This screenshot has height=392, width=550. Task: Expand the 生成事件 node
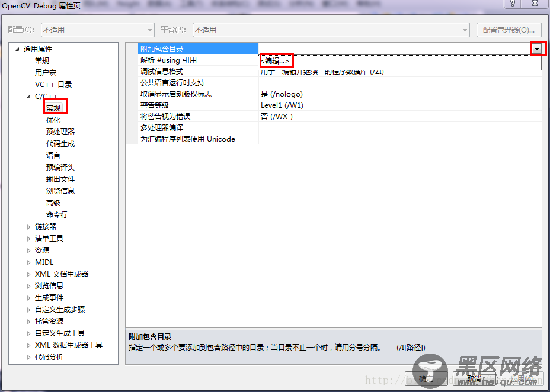(x=29, y=298)
